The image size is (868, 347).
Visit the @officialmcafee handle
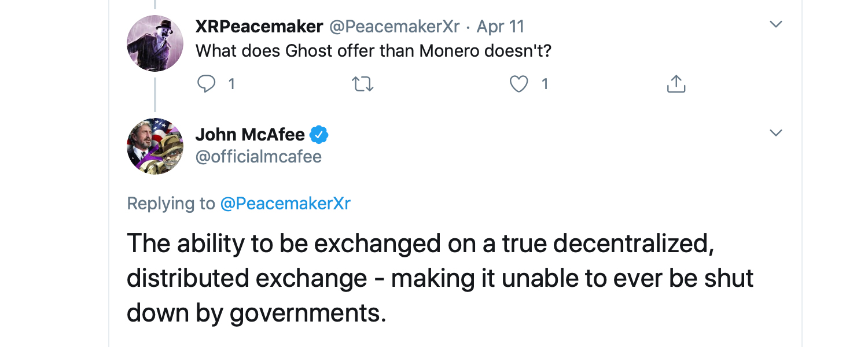coord(259,157)
